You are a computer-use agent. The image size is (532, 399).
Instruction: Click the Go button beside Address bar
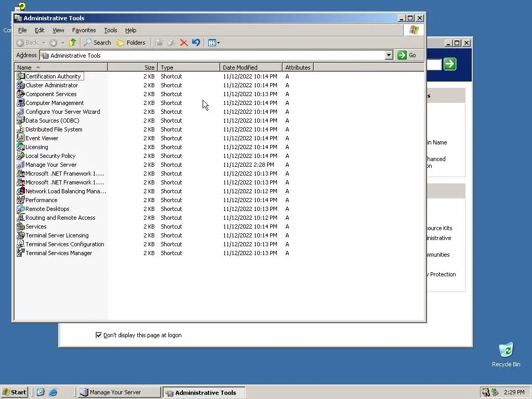point(407,55)
